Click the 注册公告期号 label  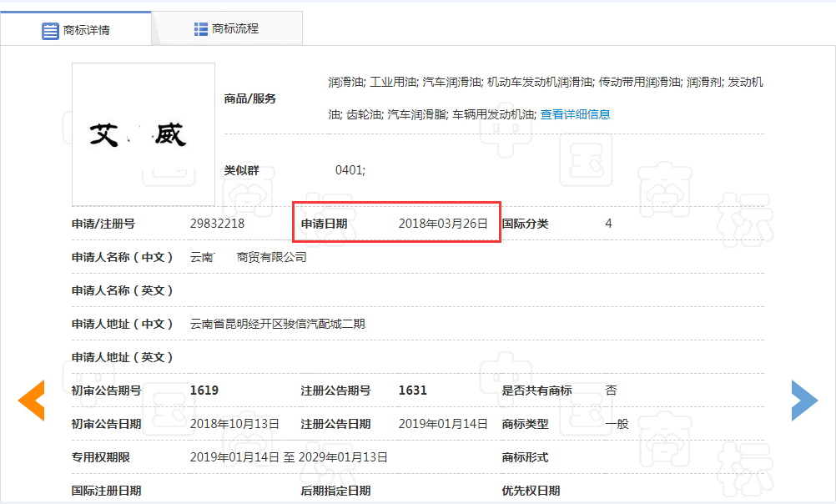coord(335,391)
